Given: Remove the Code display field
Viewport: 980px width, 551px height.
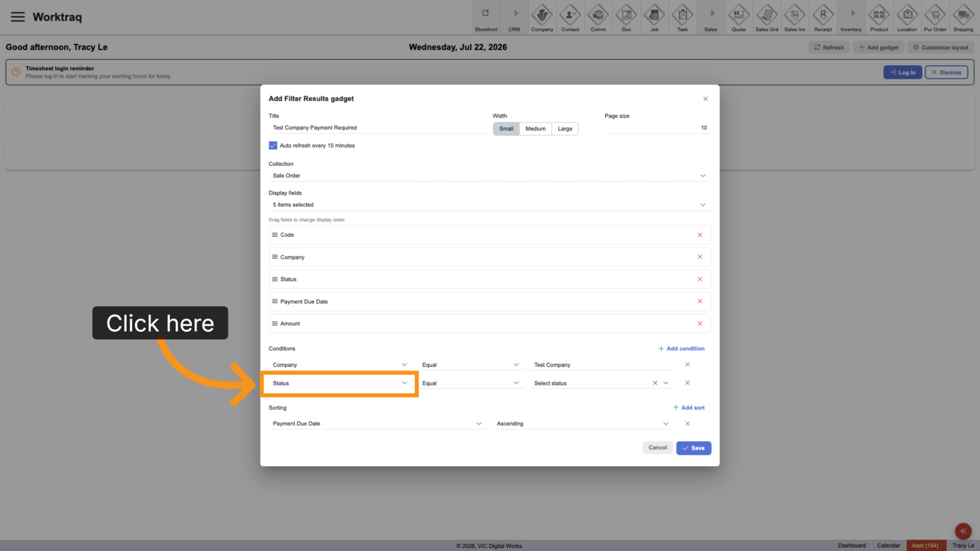Looking at the screenshot, I should pyautogui.click(x=699, y=235).
